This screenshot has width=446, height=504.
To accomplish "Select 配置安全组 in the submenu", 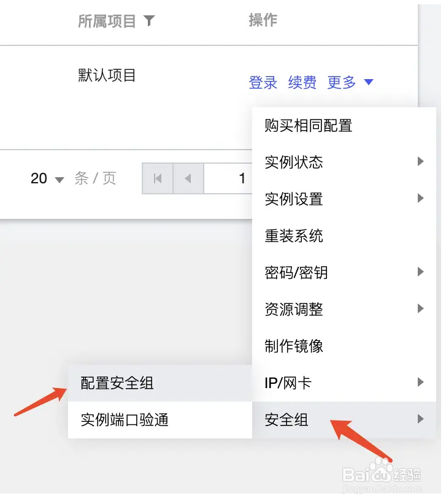I will point(160,383).
